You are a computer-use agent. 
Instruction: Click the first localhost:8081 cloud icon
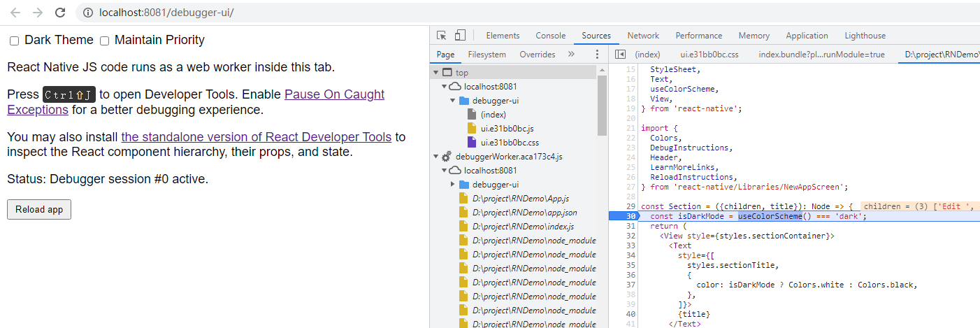click(x=455, y=87)
